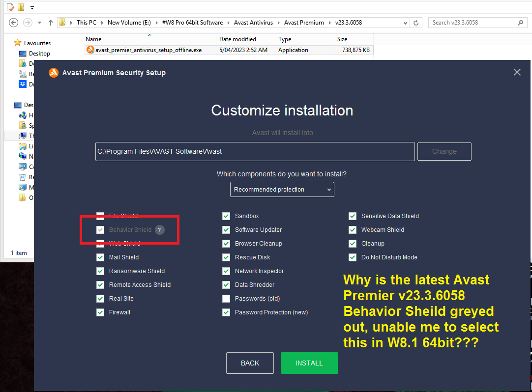Click the Avast logo icon in setup title

pos(54,73)
